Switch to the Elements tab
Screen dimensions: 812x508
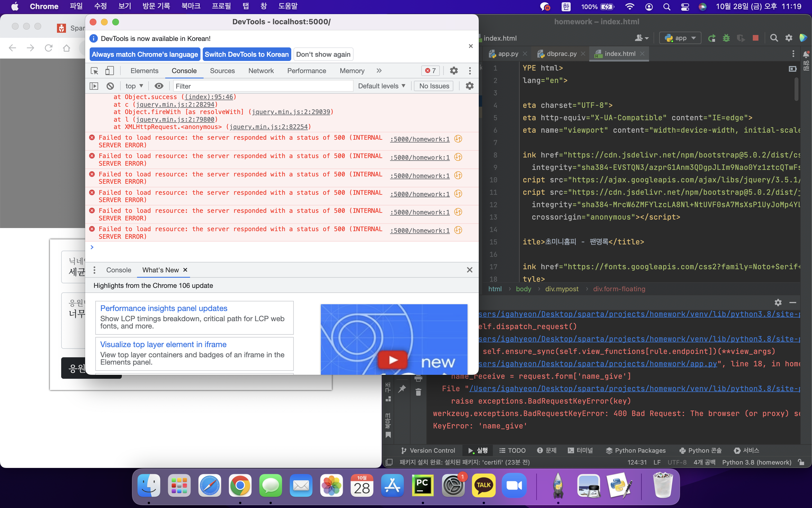point(144,71)
